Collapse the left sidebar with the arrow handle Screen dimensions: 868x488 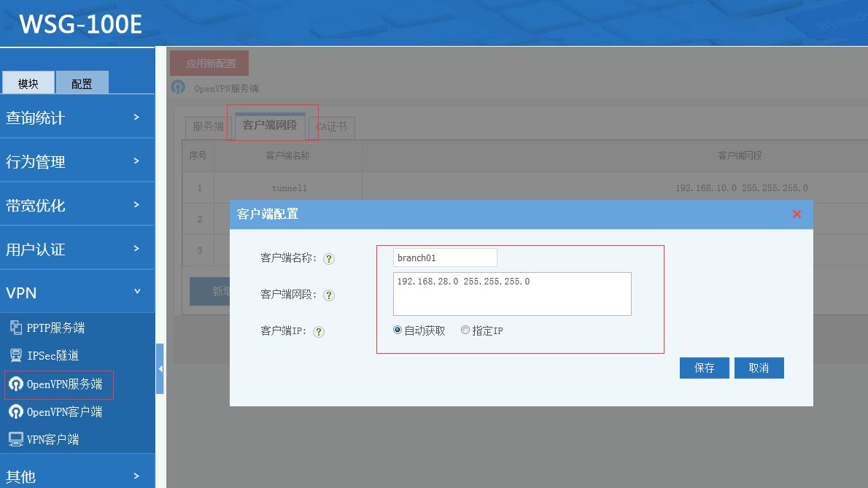[x=160, y=369]
